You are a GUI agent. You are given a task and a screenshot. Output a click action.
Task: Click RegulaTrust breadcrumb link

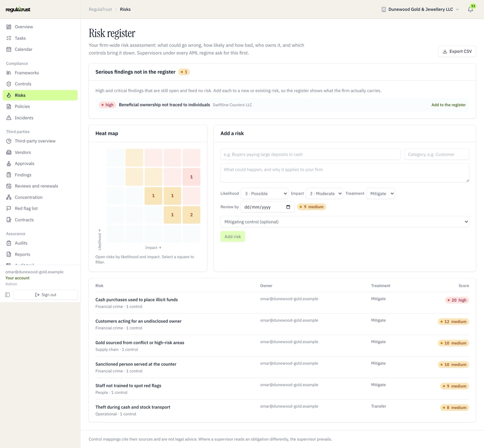coord(100,9)
